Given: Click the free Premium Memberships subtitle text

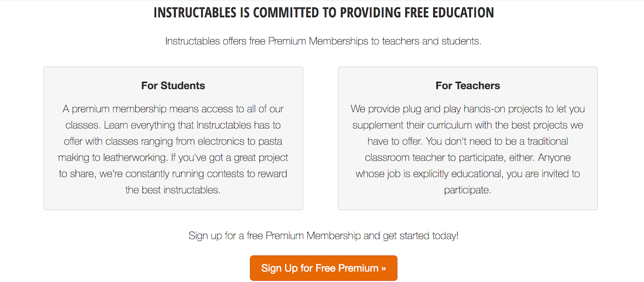Looking at the screenshot, I should [x=323, y=41].
